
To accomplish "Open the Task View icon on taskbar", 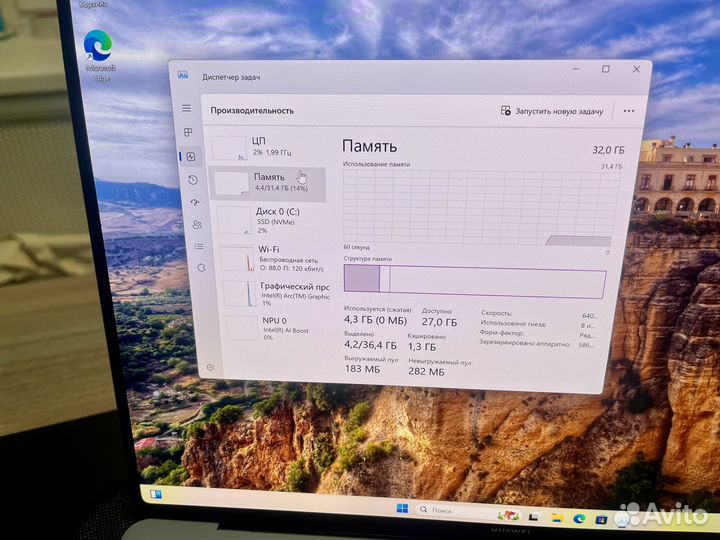I will coord(533,517).
